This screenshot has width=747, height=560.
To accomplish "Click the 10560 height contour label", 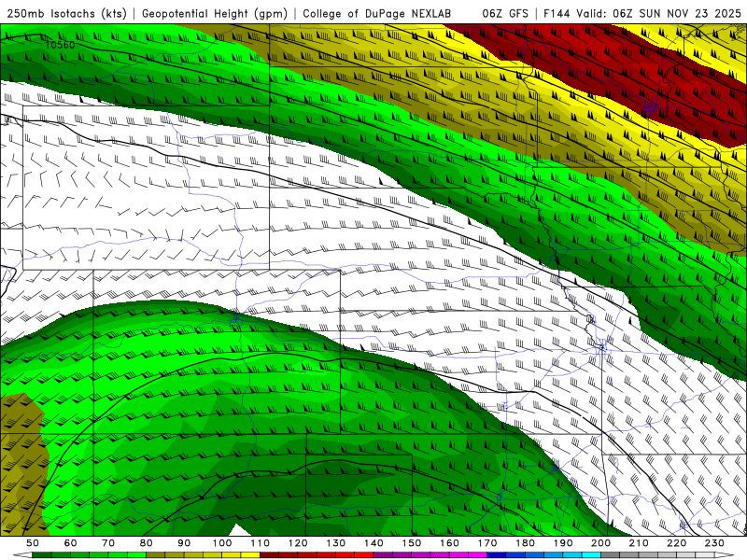I will (x=61, y=45).
